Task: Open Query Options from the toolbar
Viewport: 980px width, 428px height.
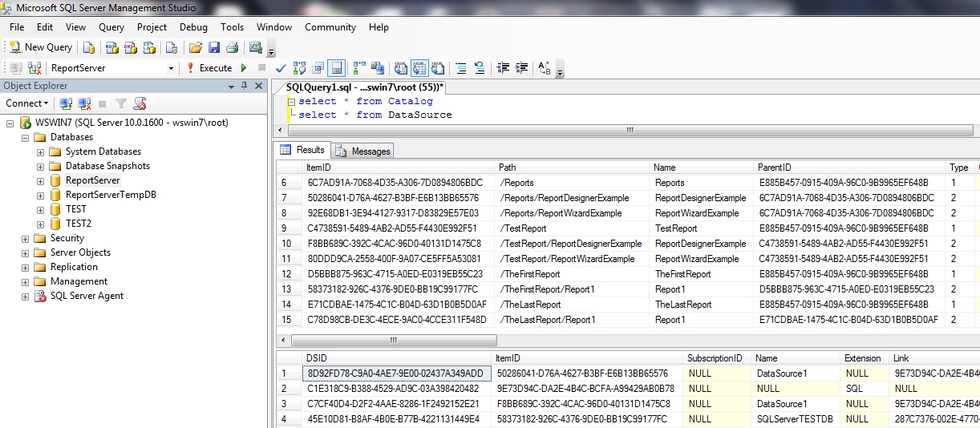Action: coord(318,68)
